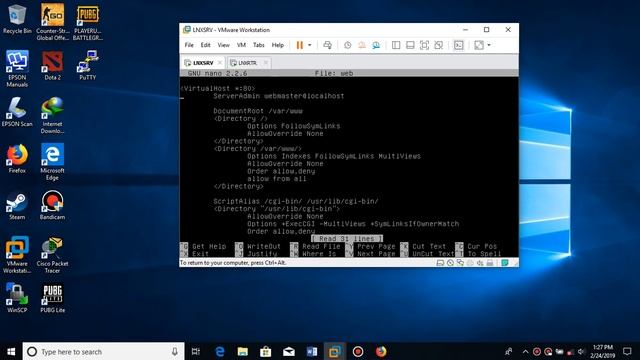Select the Dota 2 desktop icon

tap(52, 65)
